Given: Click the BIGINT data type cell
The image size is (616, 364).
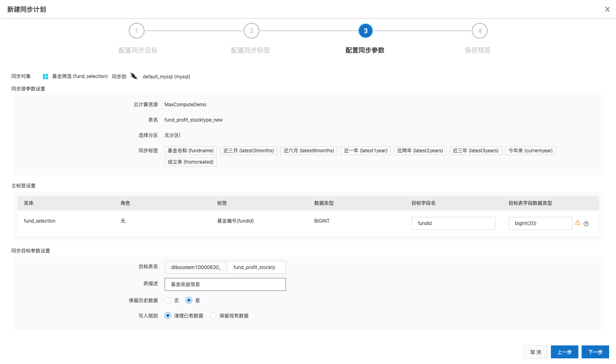Looking at the screenshot, I should (322, 221).
